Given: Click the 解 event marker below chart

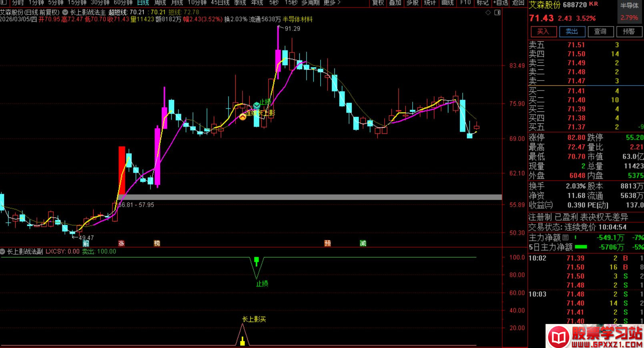Looking at the screenshot, I should point(86,243).
